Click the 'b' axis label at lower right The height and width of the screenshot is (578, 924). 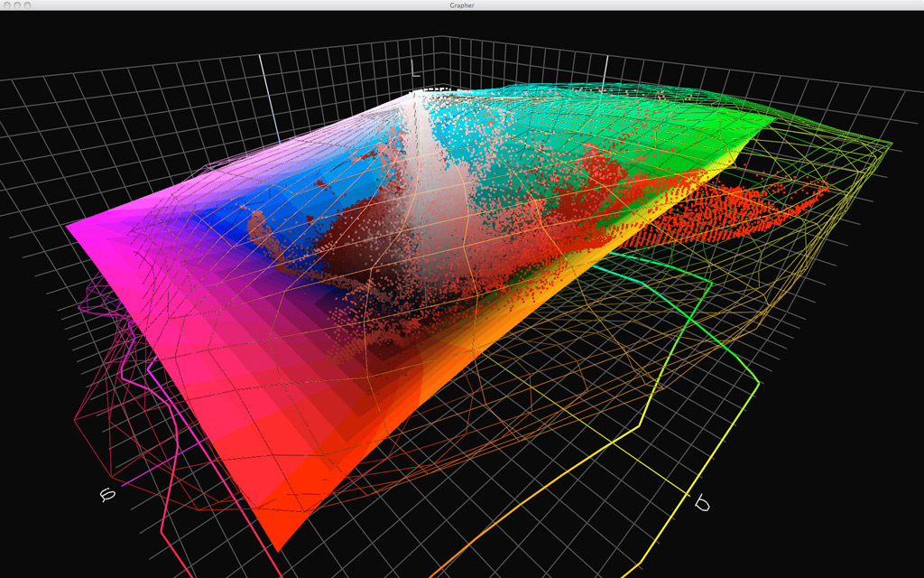(701, 501)
